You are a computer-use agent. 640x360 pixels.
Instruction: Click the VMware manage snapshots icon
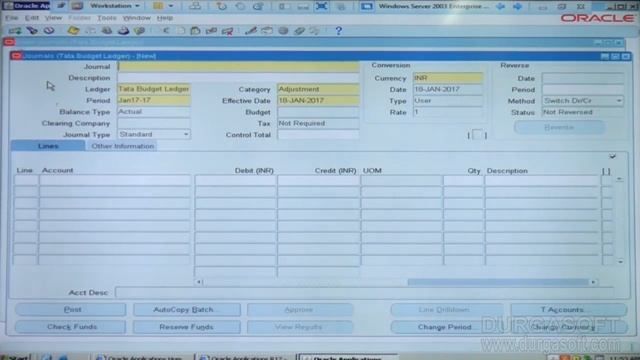click(x=258, y=6)
